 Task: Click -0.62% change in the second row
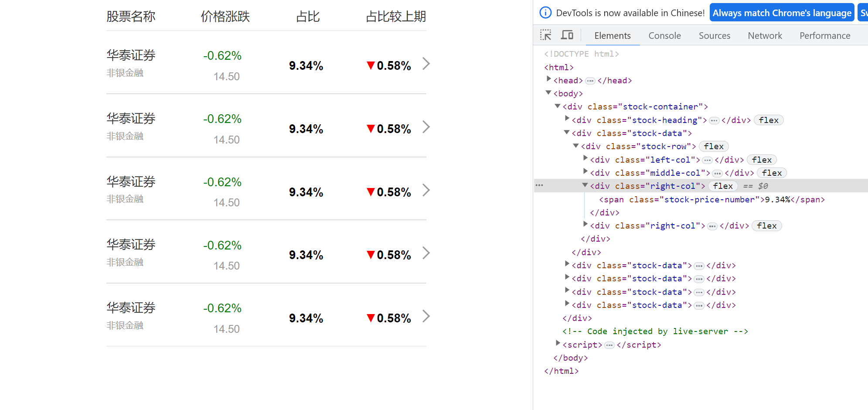tap(222, 119)
